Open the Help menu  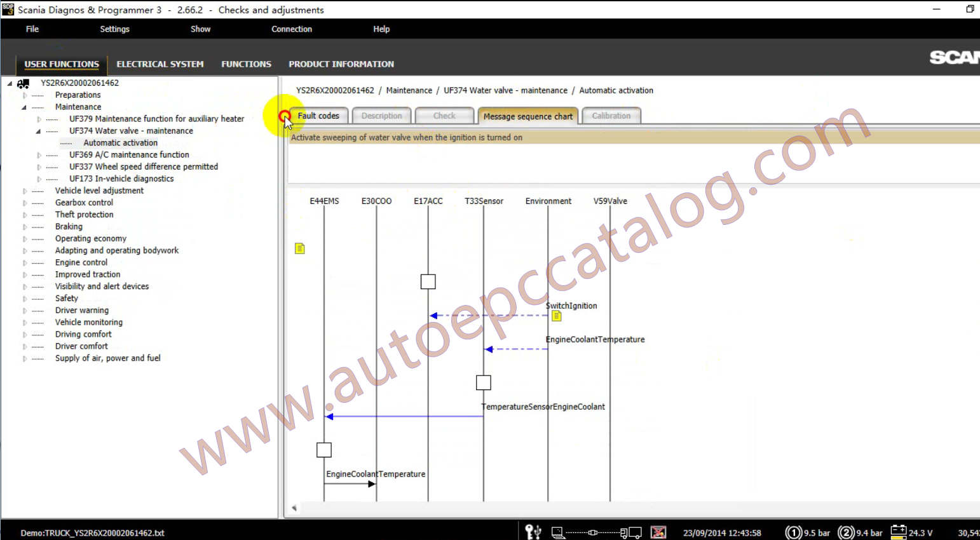381,29
